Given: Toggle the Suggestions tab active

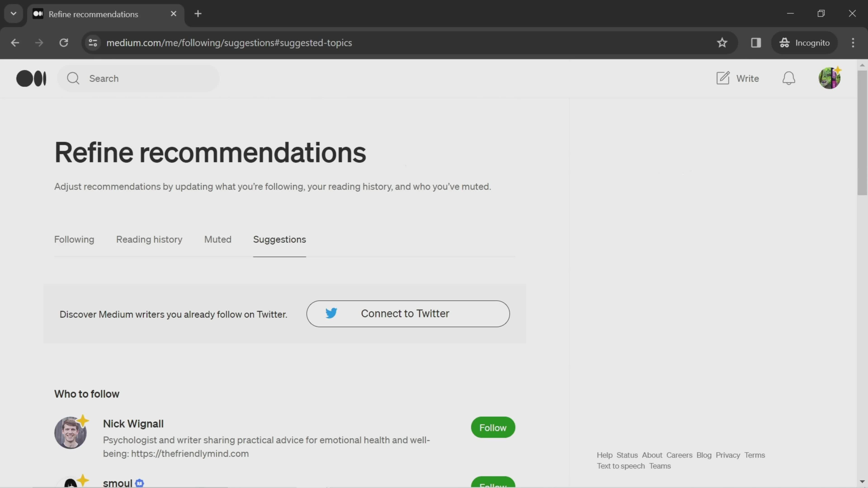Looking at the screenshot, I should (280, 239).
